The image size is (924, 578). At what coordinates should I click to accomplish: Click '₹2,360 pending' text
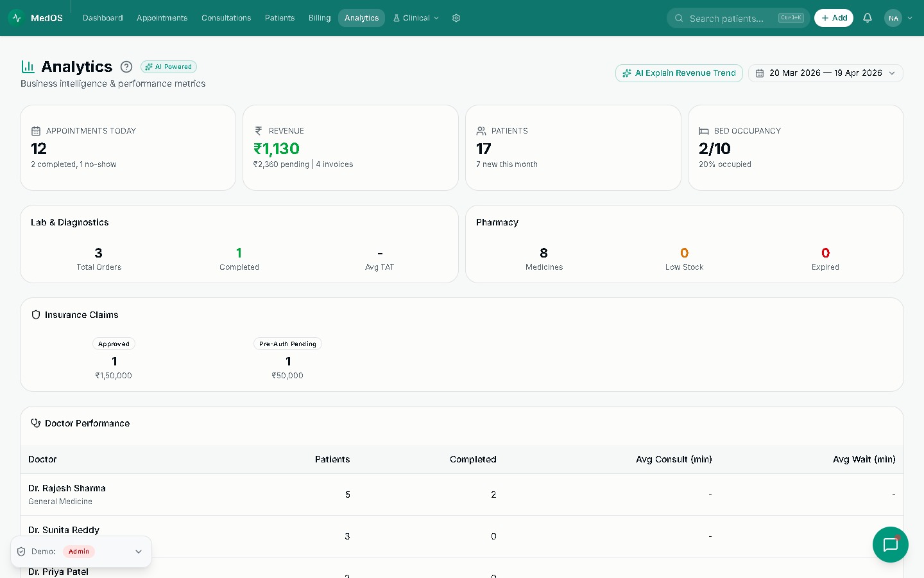coord(281,164)
